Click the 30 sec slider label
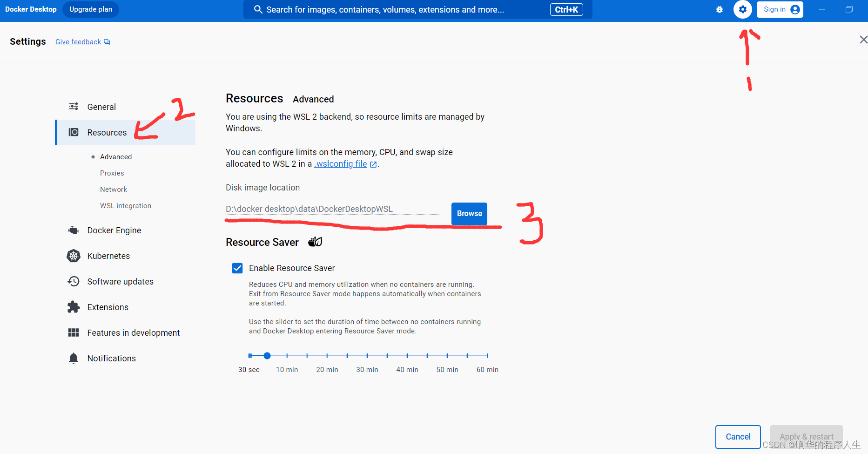The width and height of the screenshot is (868, 454). coord(249,370)
